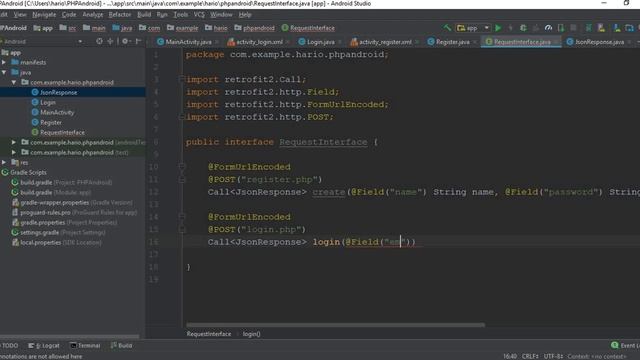The height and width of the screenshot is (360, 640).
Task: Click the Debug app bug icon
Action: pyautogui.click(x=523, y=28)
